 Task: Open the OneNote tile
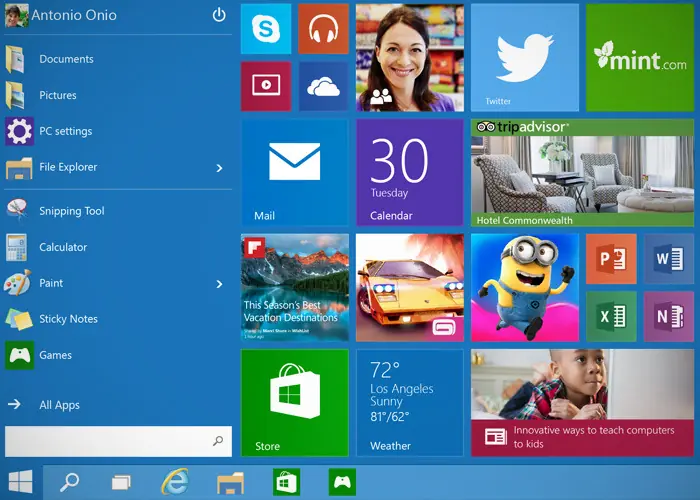tap(669, 317)
